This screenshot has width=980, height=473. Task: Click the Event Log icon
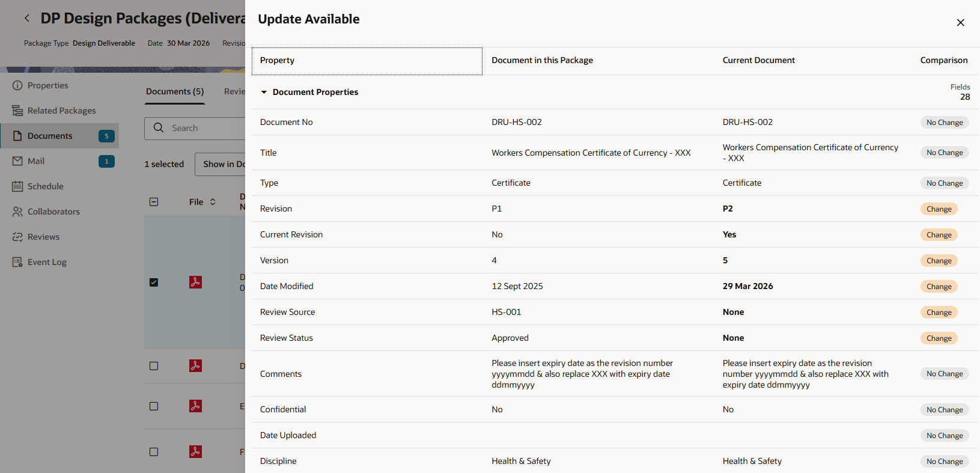tap(17, 262)
